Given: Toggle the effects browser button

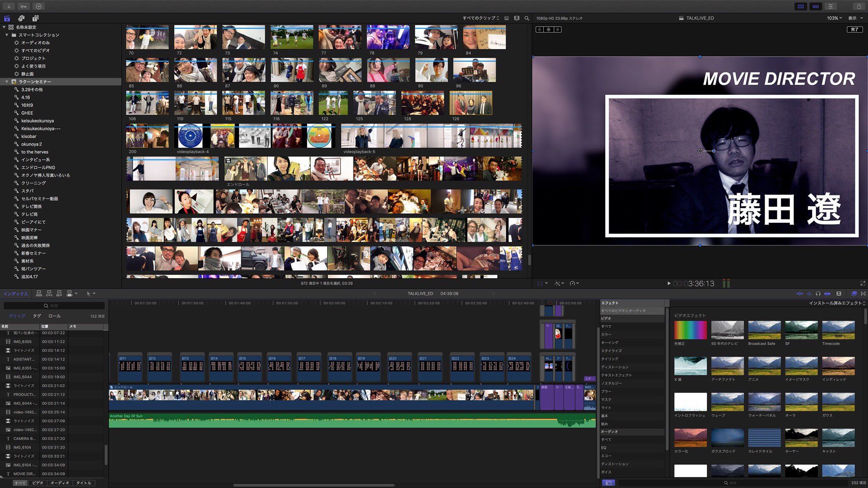Looking at the screenshot, I should (854, 294).
